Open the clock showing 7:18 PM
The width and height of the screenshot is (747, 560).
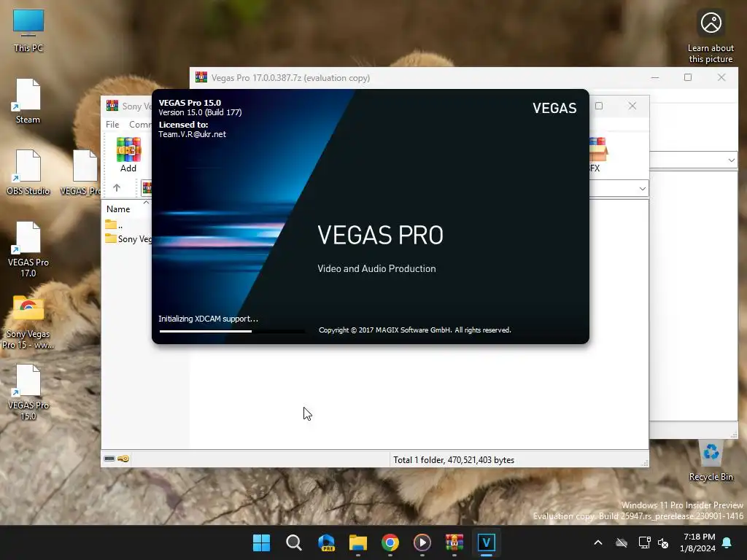[x=697, y=542]
